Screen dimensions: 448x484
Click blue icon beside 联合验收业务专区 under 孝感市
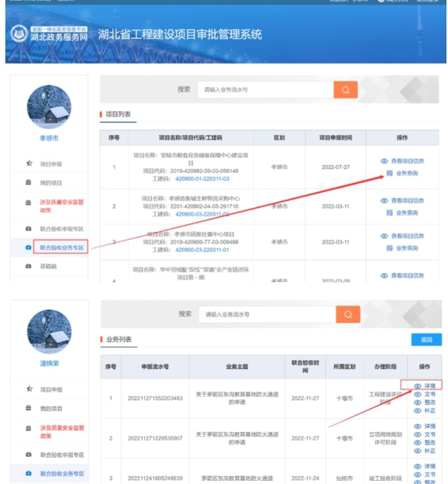[x=29, y=247]
